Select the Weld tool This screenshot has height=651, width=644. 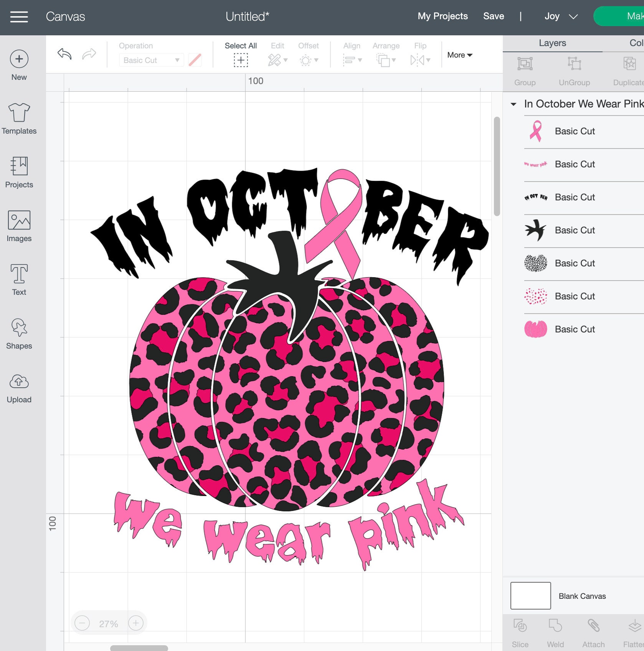(x=555, y=631)
